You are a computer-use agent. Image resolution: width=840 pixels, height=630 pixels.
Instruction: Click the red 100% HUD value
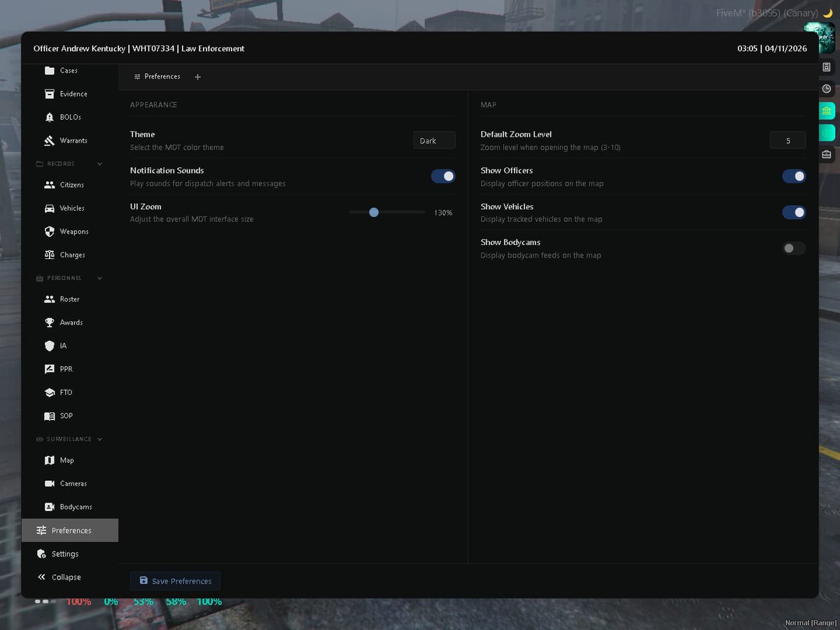point(78,601)
